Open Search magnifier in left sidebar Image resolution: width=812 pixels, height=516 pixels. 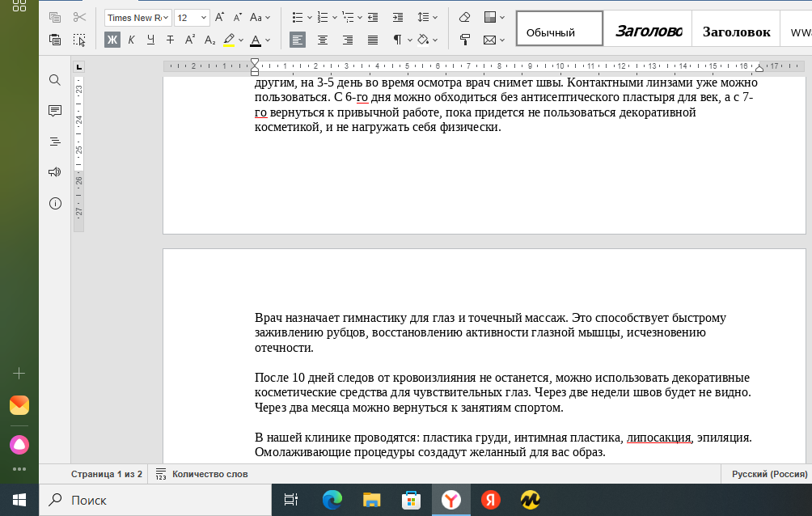55,80
